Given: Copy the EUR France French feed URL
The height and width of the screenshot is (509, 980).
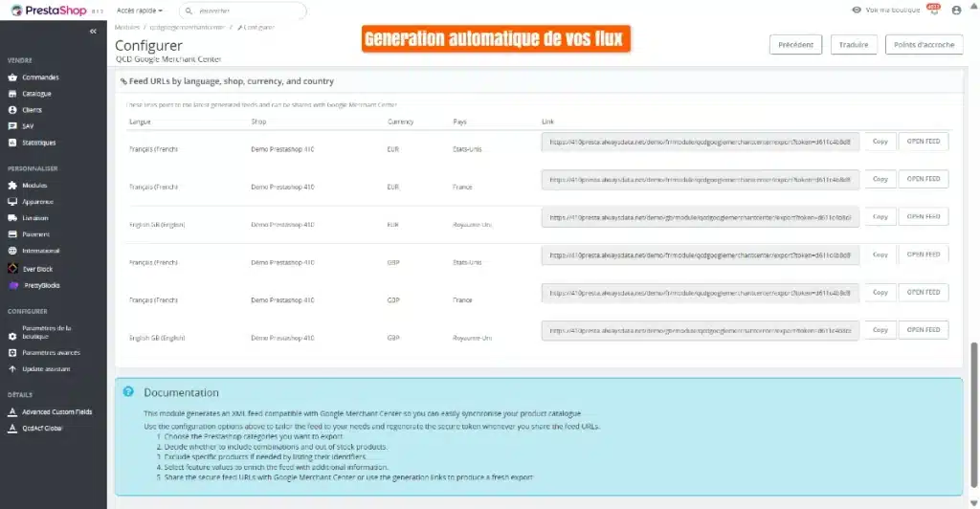Looking at the screenshot, I should click(880, 179).
